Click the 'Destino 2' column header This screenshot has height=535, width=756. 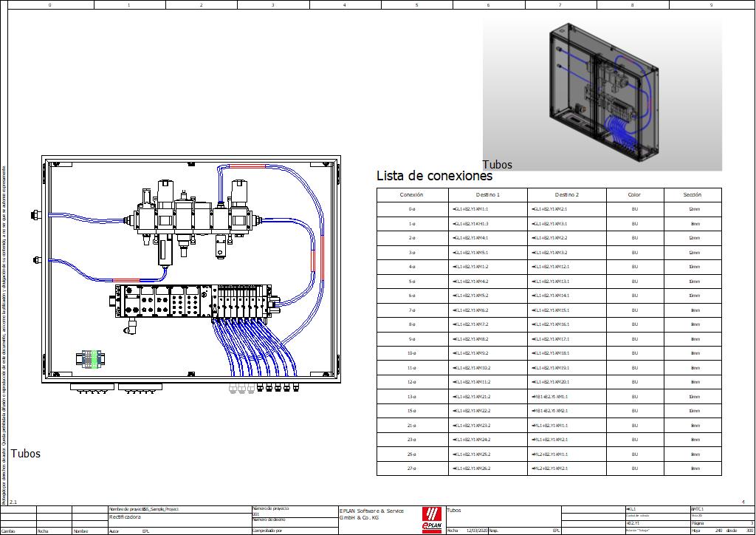(566, 195)
